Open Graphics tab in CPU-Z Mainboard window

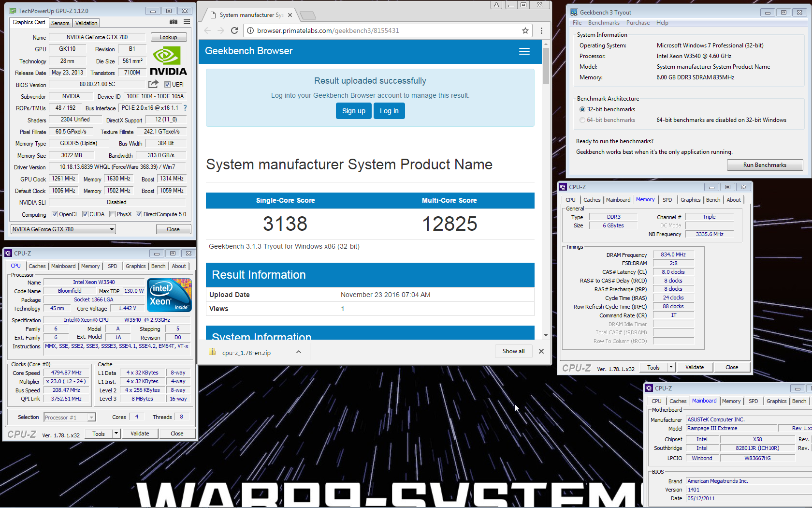point(776,401)
